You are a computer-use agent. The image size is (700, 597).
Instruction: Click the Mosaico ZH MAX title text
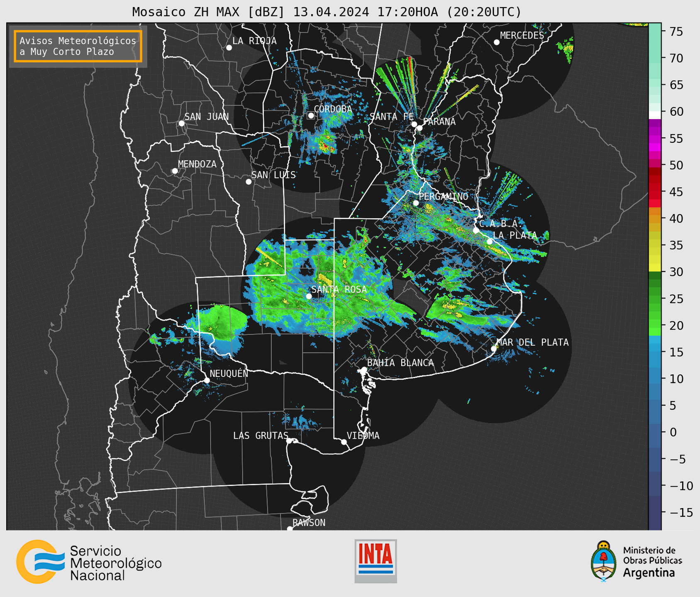[327, 12]
